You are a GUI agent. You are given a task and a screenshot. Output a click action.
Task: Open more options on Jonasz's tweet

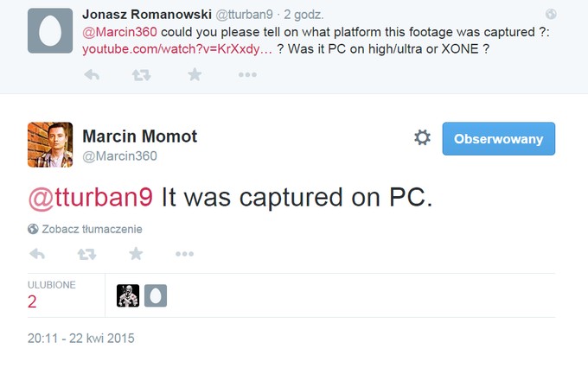[x=247, y=75]
